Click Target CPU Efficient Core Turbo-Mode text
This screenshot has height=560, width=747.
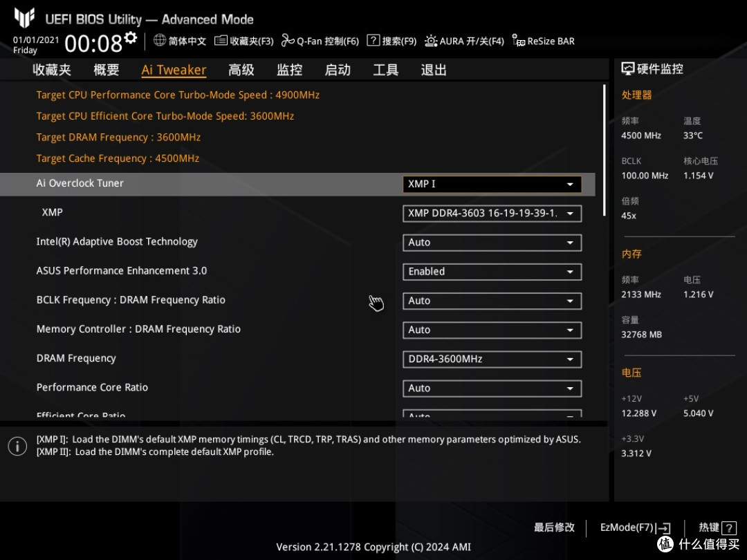pyautogui.click(x=165, y=115)
